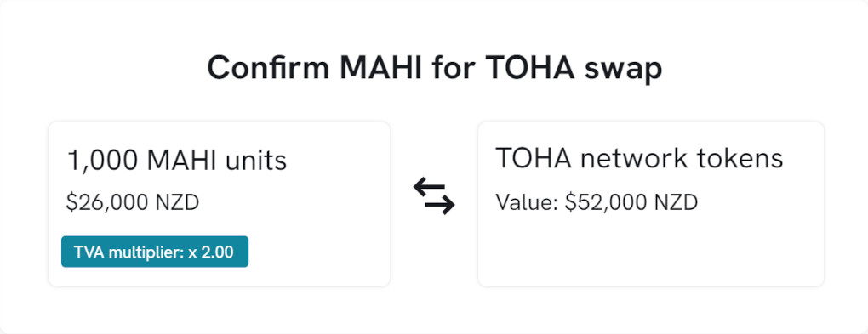Click the left-pointing top swap arrow
The height and width of the screenshot is (334, 868).
click(x=429, y=188)
